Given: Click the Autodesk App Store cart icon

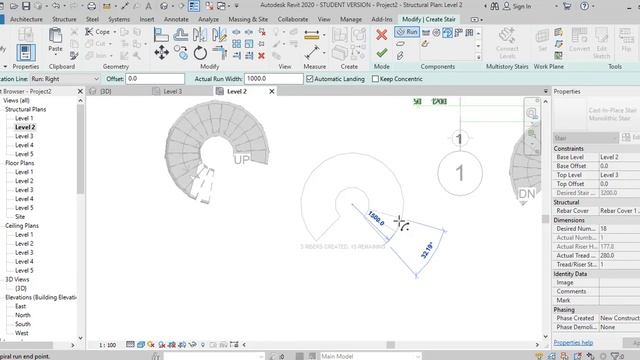Looking at the screenshot, I should [x=567, y=6].
